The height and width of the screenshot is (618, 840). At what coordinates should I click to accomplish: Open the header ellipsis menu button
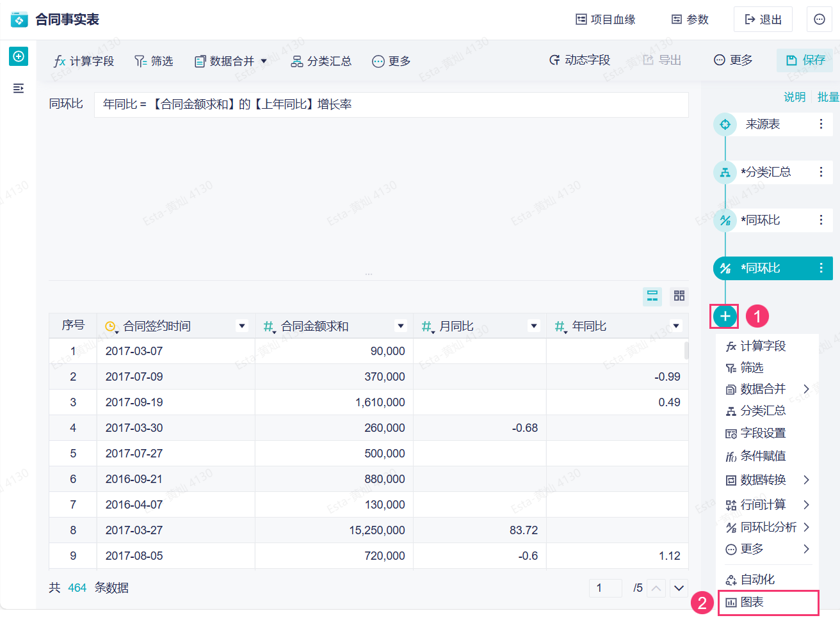(820, 20)
